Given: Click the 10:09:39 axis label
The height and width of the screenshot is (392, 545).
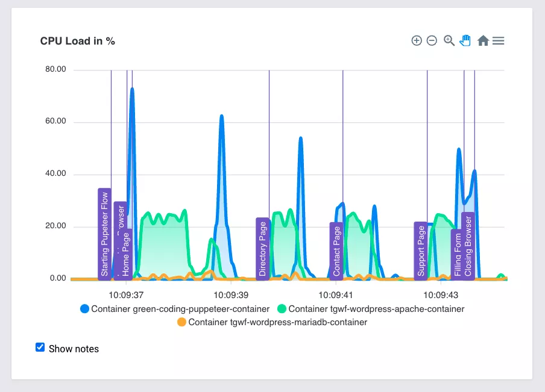Looking at the screenshot, I should (x=231, y=295).
